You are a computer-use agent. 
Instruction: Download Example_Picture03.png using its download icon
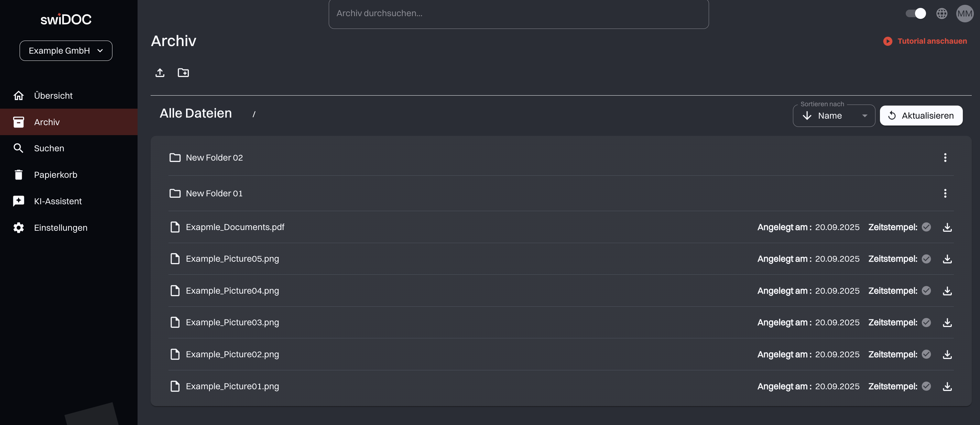[947, 323]
